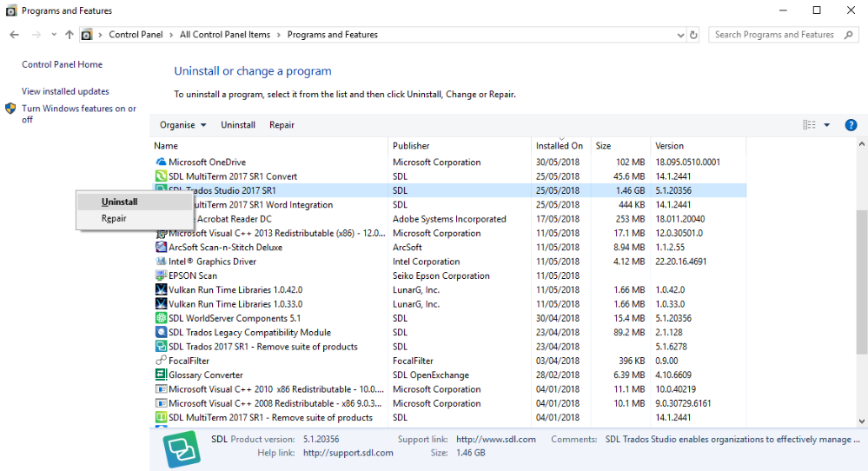Select the EPSON Scan row
868x471 pixels.
click(x=448, y=275)
